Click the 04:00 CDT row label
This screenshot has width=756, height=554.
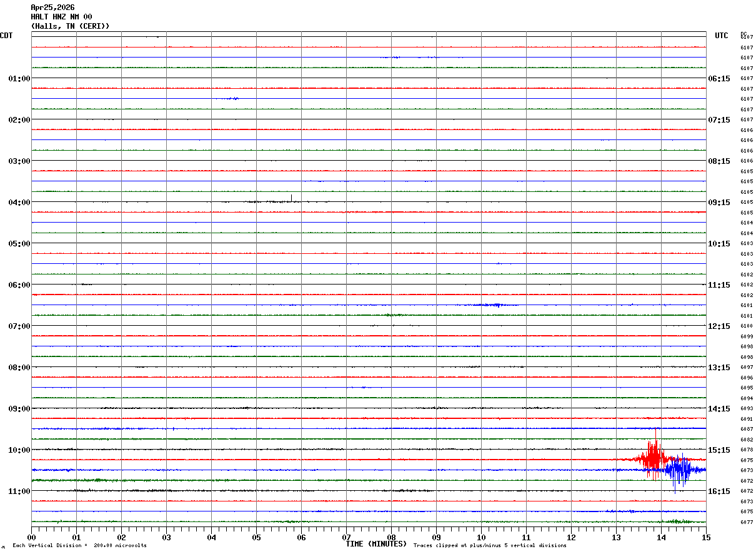click(19, 202)
